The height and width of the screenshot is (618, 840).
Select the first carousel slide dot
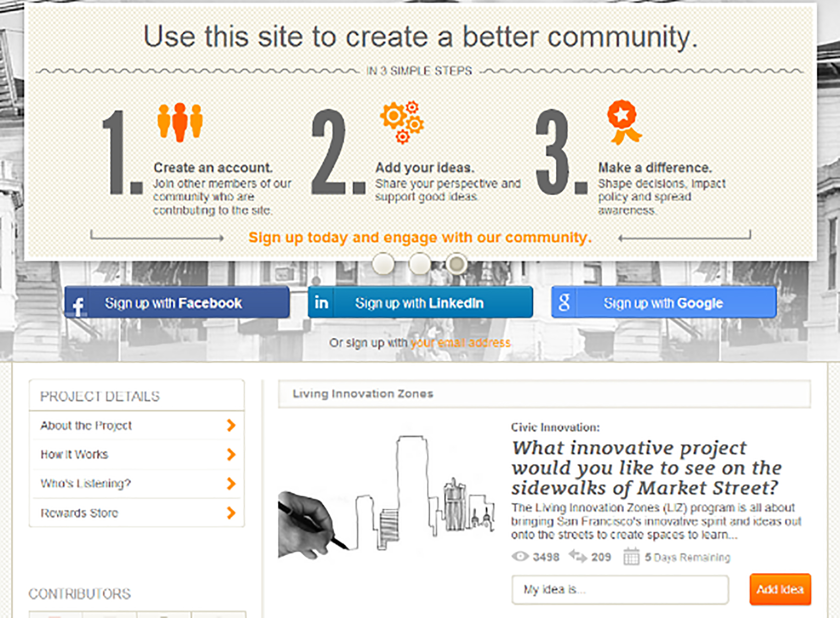point(383,264)
